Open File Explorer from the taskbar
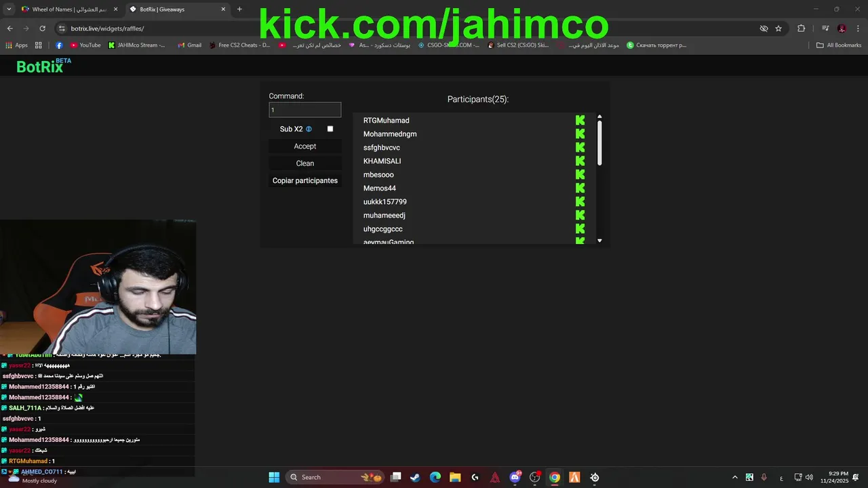Image resolution: width=868 pixels, height=488 pixels. (455, 477)
